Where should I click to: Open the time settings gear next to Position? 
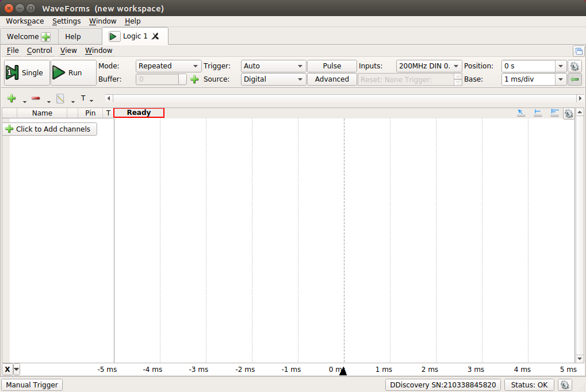(574, 66)
